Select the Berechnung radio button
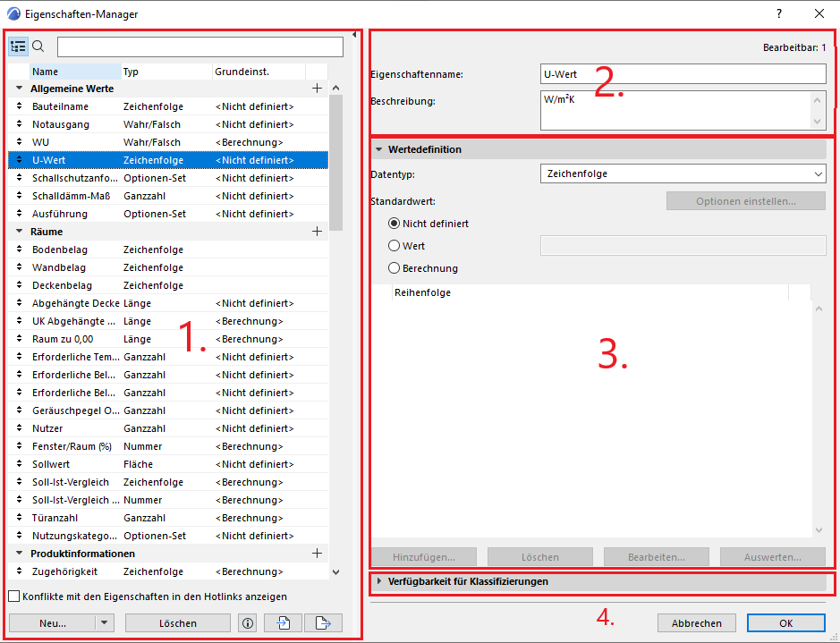 394,268
